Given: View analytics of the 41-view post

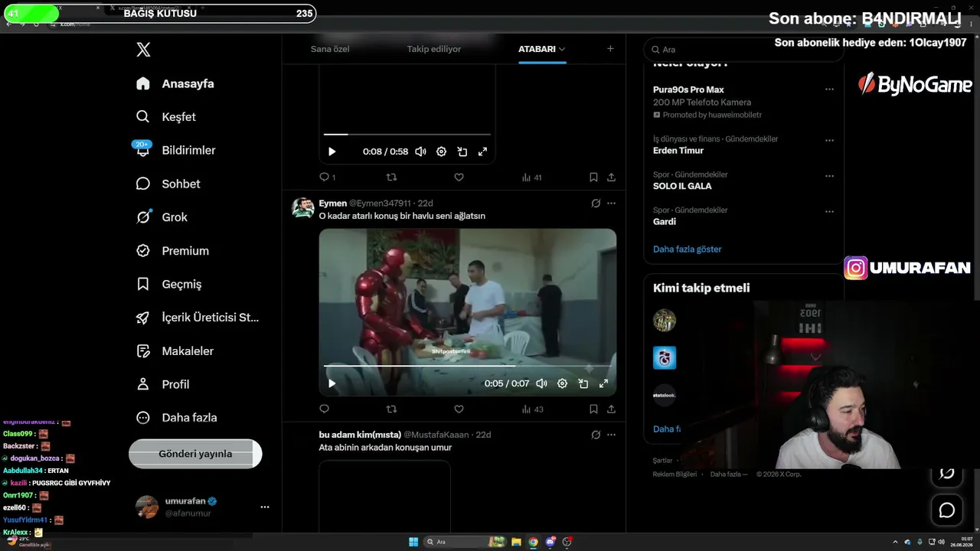Looking at the screenshot, I should 531,177.
